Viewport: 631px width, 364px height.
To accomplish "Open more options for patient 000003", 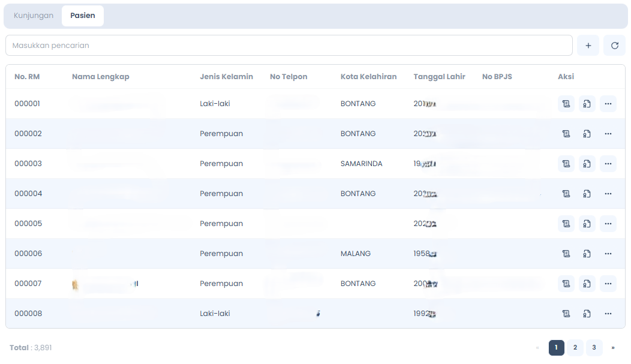I will pyautogui.click(x=608, y=164).
